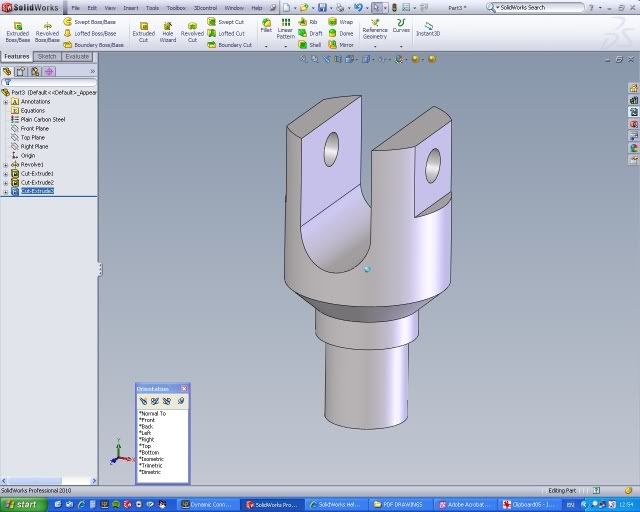Expand the Annotations tree node

tap(6, 101)
